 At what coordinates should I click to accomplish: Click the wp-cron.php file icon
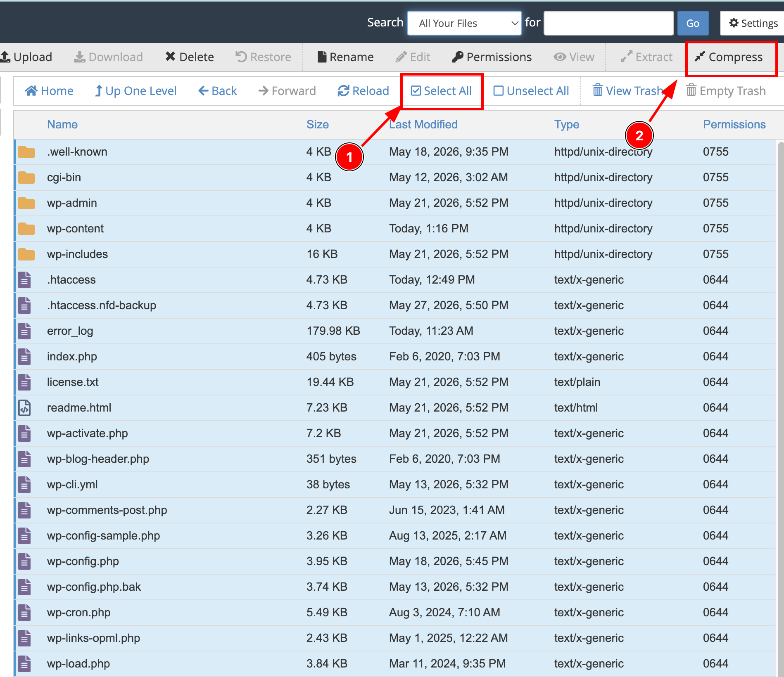24,613
